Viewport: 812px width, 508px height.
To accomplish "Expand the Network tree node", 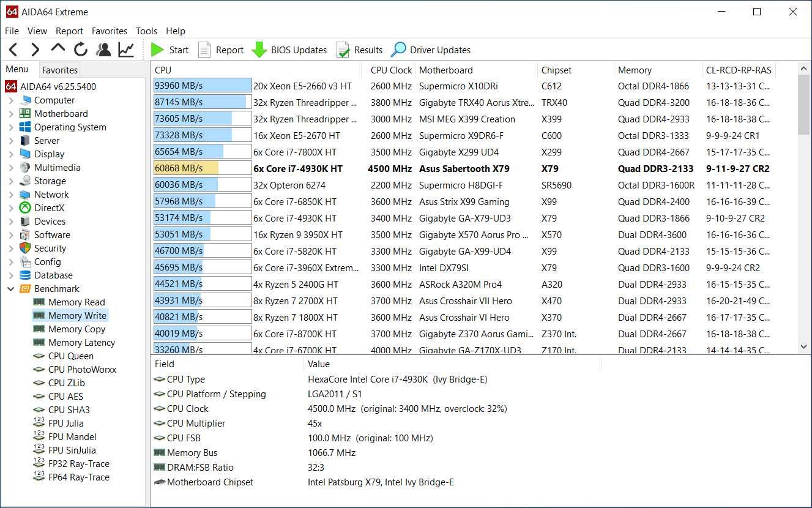I will pos(11,195).
